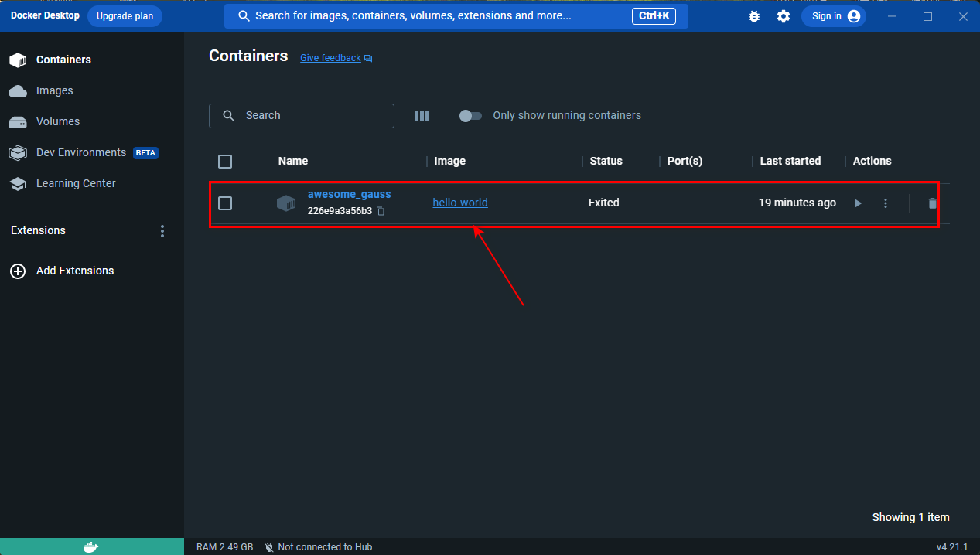Sort by the Port(s) column header
This screenshot has height=555, width=980.
click(685, 161)
